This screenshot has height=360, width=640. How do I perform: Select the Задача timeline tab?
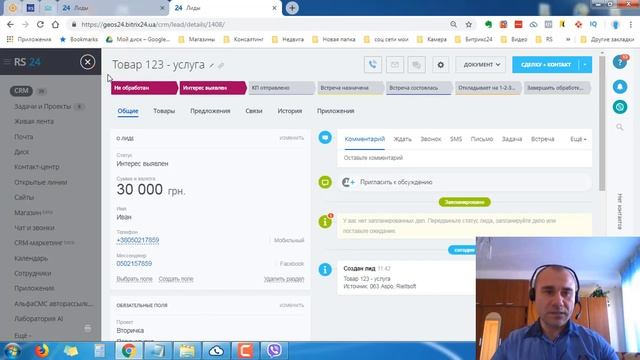tap(512, 139)
